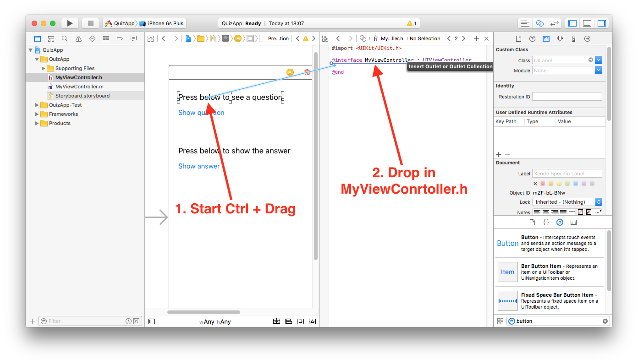Open the Report navigator speech-bubble icon
The height and width of the screenshot is (364, 638).
tap(133, 38)
